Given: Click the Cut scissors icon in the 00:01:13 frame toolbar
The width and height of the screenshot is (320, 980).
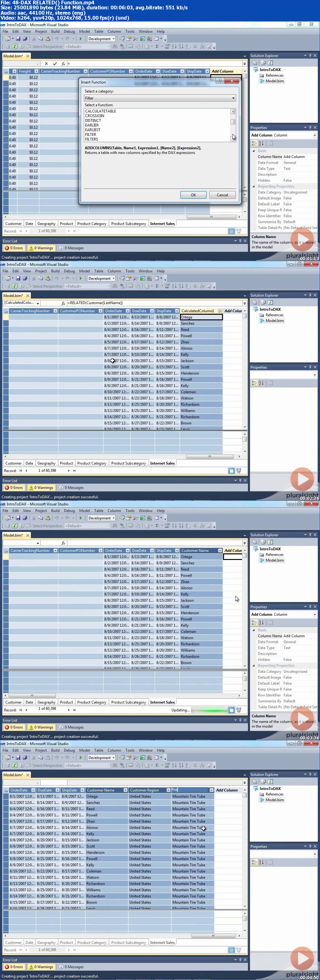Looking at the screenshot, I should click(x=34, y=38).
